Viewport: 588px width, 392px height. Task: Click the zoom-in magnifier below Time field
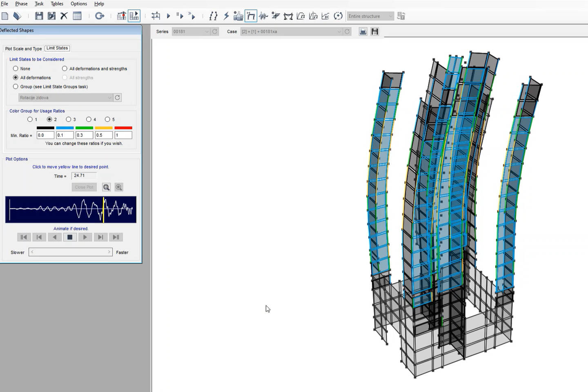[106, 187]
